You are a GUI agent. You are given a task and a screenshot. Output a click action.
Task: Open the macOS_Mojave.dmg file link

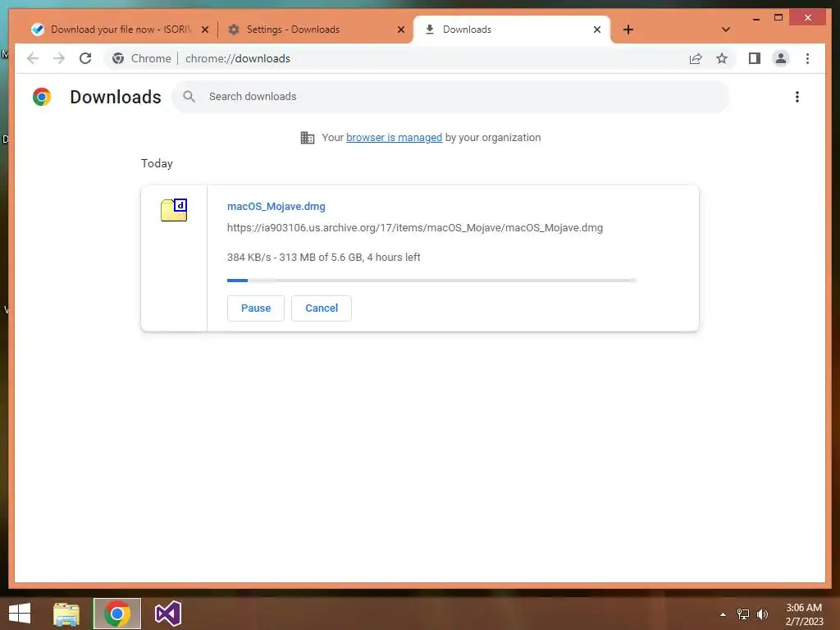(x=276, y=206)
